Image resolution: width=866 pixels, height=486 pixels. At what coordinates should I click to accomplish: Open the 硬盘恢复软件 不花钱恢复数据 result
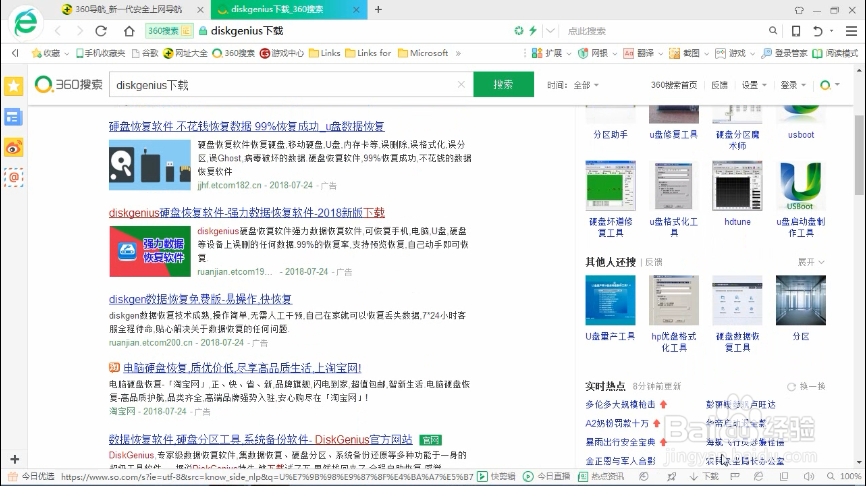tap(246, 126)
